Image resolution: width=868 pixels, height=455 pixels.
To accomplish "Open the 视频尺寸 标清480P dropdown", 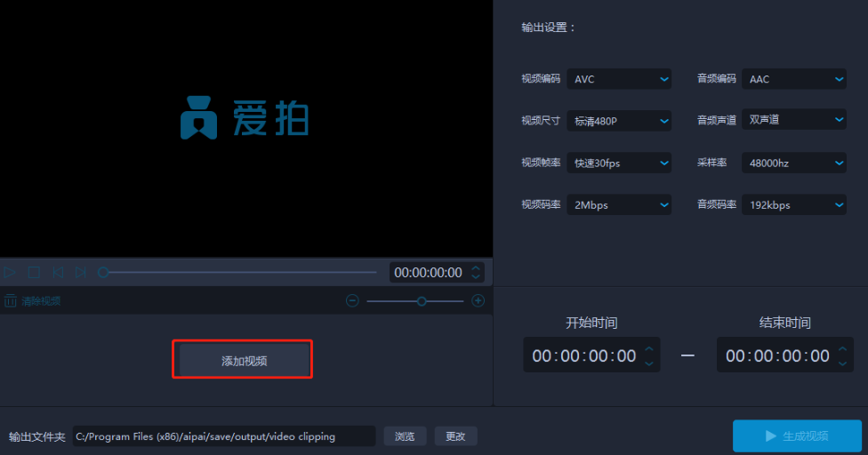I will [619, 121].
